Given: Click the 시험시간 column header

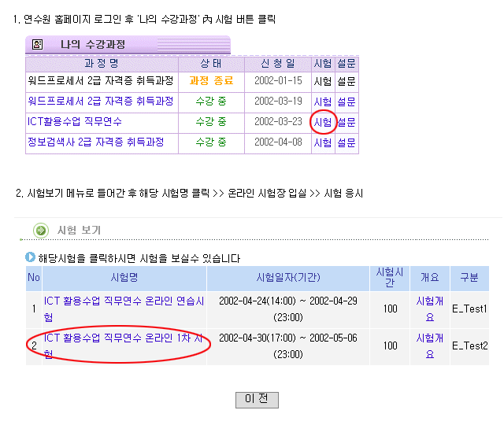Looking at the screenshot, I should coord(390,278).
